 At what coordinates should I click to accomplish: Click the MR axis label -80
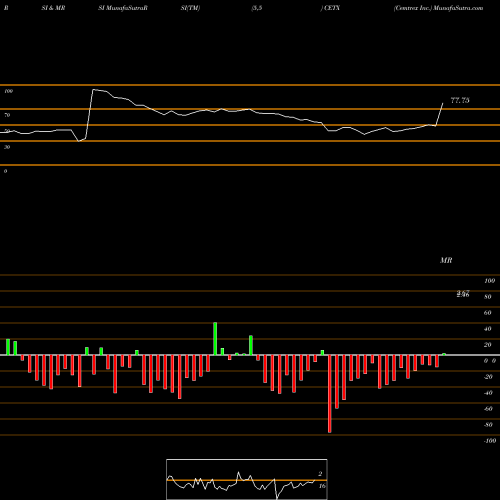pyautogui.click(x=488, y=425)
